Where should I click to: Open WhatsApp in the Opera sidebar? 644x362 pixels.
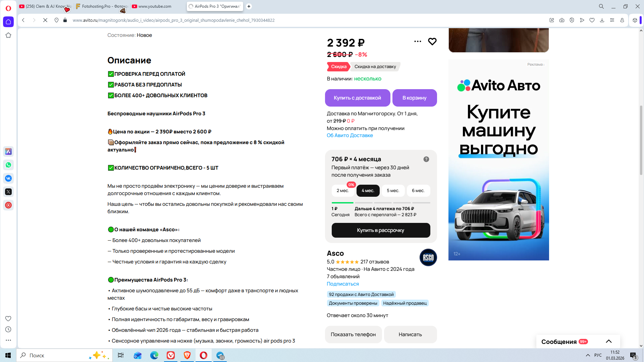(8, 165)
